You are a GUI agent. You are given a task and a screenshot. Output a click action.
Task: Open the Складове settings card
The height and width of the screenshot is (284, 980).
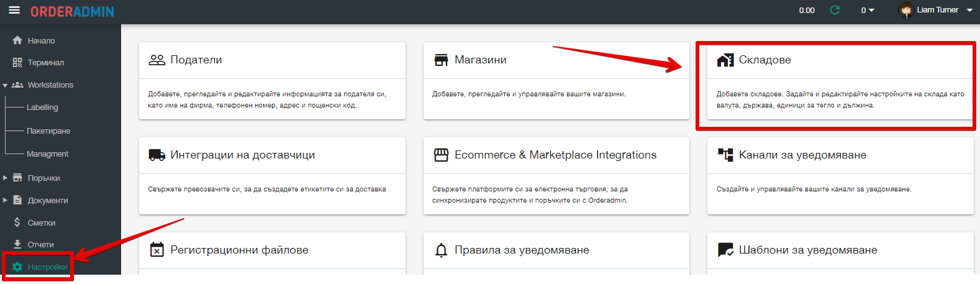tap(840, 81)
